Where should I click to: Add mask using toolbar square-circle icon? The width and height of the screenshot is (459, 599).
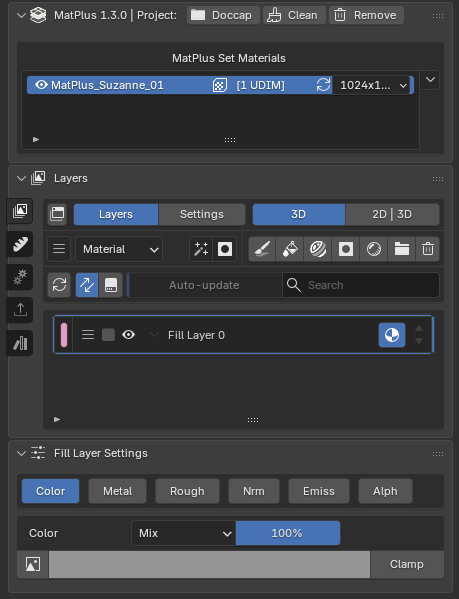click(x=346, y=249)
